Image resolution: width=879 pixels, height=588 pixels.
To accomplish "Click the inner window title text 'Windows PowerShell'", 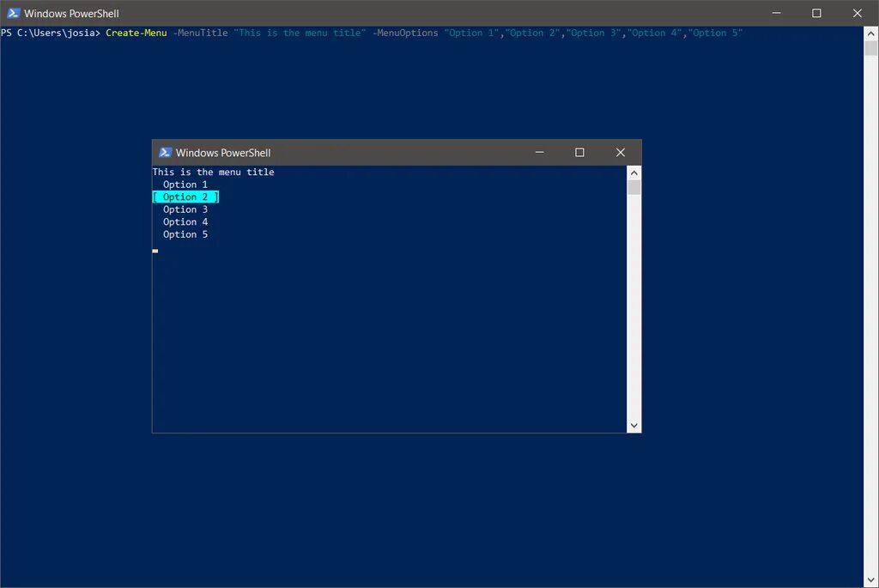I will (223, 153).
